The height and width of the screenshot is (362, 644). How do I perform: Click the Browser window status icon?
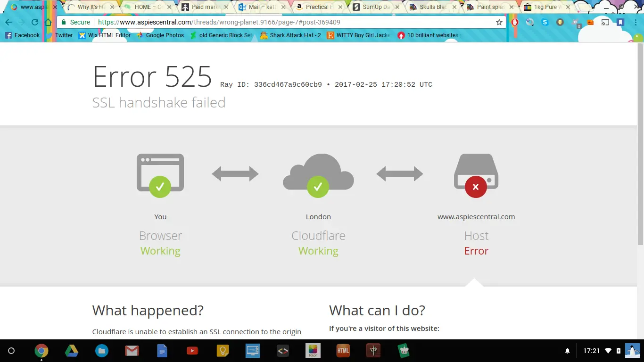click(x=160, y=175)
